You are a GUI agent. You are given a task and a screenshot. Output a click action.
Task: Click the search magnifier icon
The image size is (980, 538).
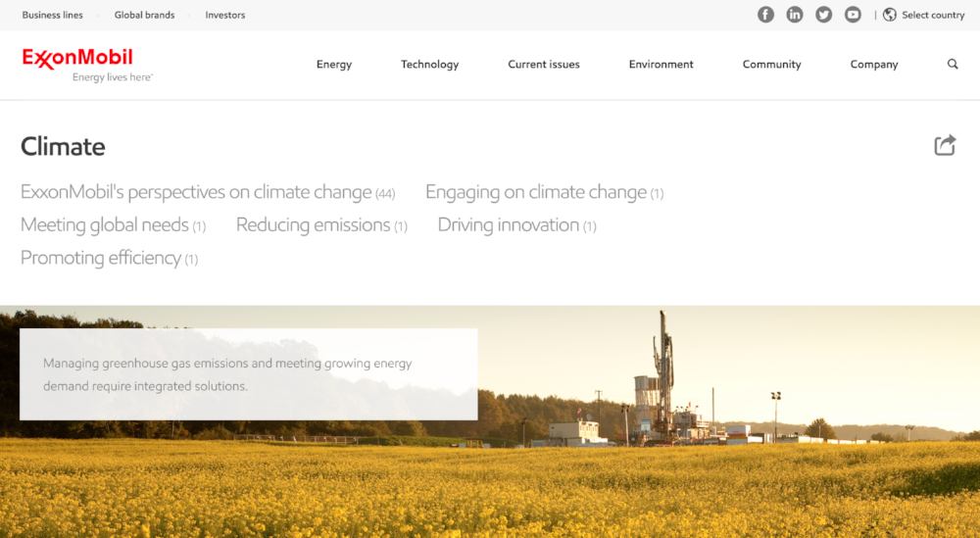coord(953,64)
